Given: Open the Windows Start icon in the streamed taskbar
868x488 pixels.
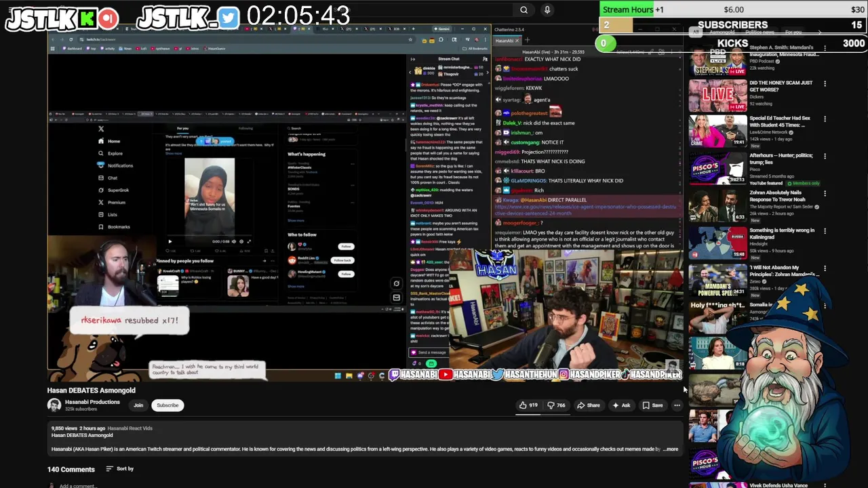Looking at the screenshot, I should click(x=338, y=375).
